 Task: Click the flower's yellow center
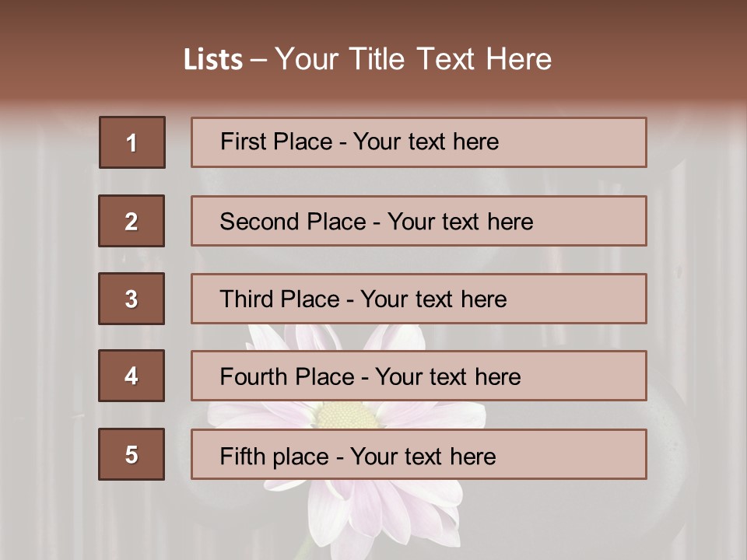tap(346, 415)
